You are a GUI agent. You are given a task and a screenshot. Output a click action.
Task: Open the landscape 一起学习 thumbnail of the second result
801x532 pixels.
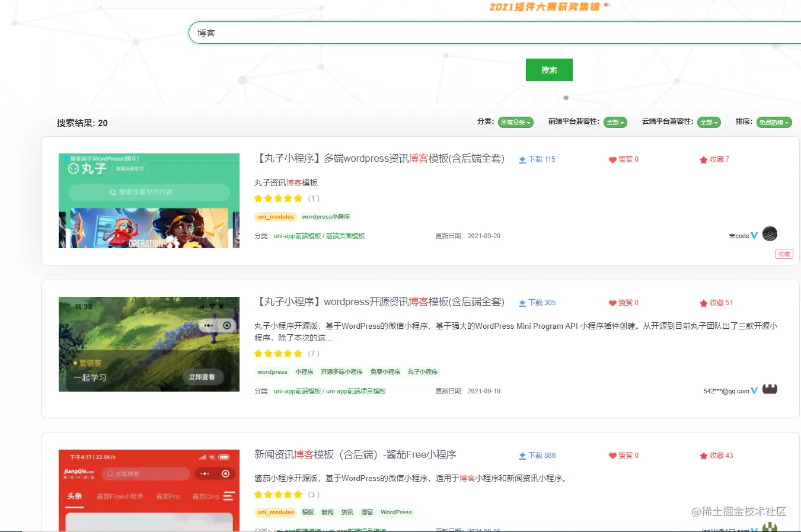(149, 344)
